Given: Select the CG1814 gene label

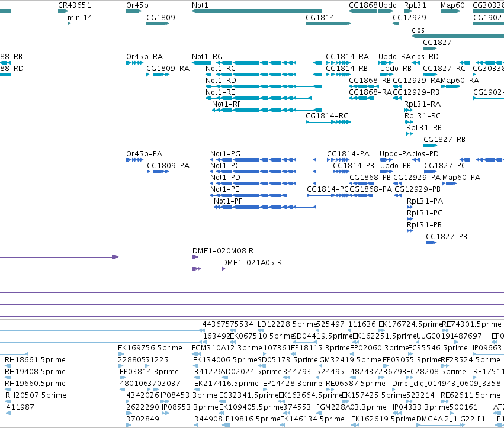Looking at the screenshot, I should coord(320,18).
